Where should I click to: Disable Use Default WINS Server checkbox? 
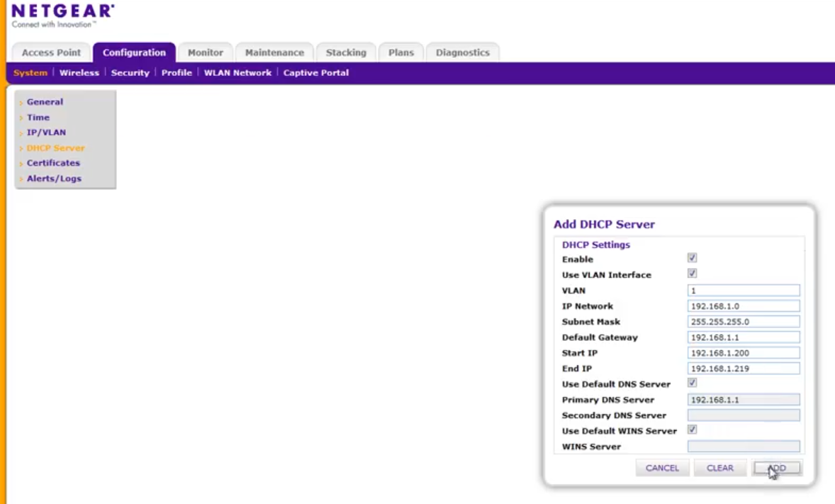coord(693,430)
